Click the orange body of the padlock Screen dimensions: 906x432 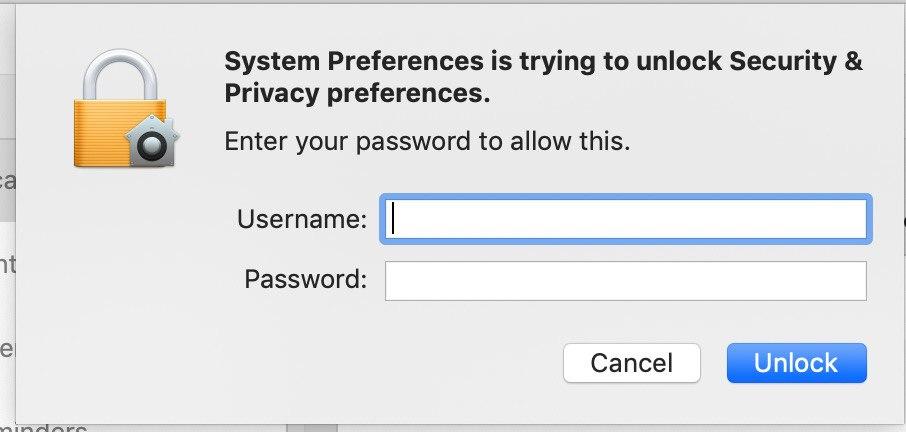click(105, 130)
